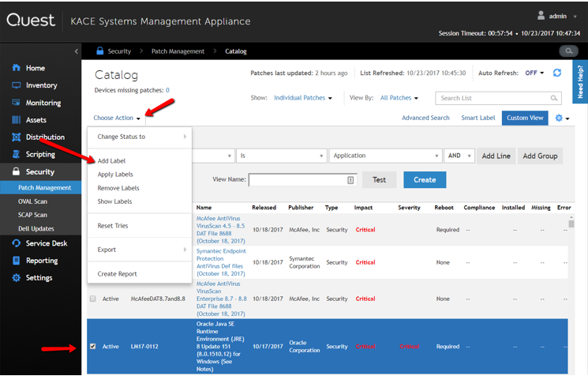Open the AND operator dropdown

[x=459, y=156]
